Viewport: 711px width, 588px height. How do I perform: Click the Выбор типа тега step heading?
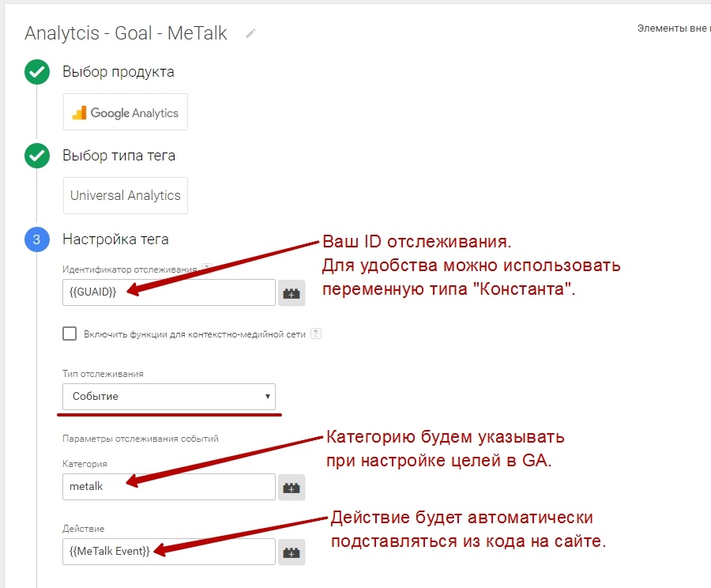pos(118,156)
